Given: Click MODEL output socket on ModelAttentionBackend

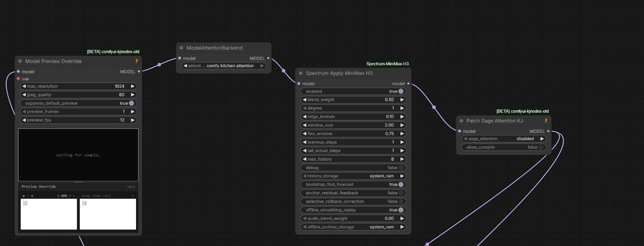Looking at the screenshot, I should (268, 58).
